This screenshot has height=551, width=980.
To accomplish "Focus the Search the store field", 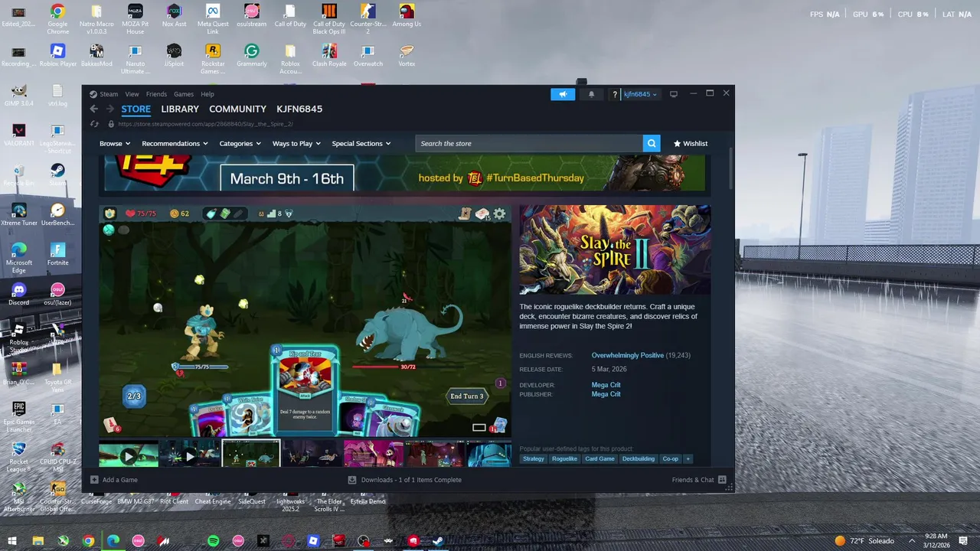I will point(529,143).
